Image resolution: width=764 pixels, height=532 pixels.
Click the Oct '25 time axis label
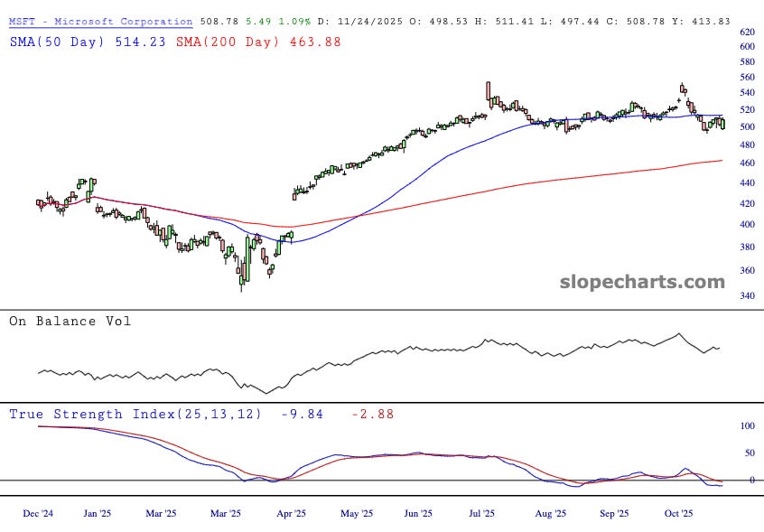click(678, 514)
